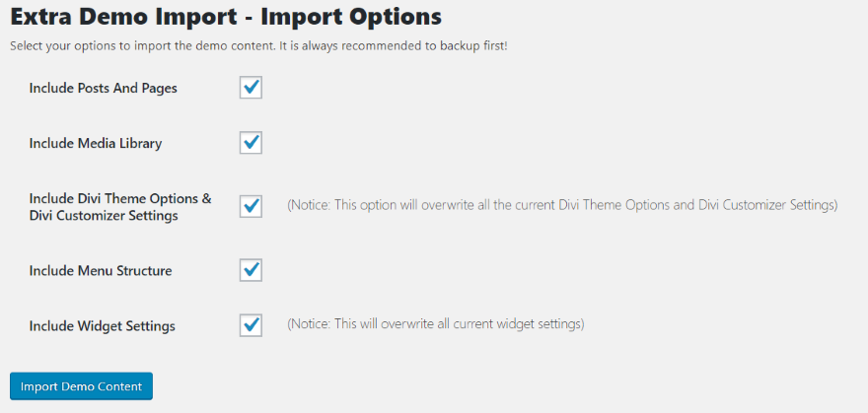Image resolution: width=868 pixels, height=413 pixels.
Task: Turn off posts and pages import option
Action: (x=251, y=88)
